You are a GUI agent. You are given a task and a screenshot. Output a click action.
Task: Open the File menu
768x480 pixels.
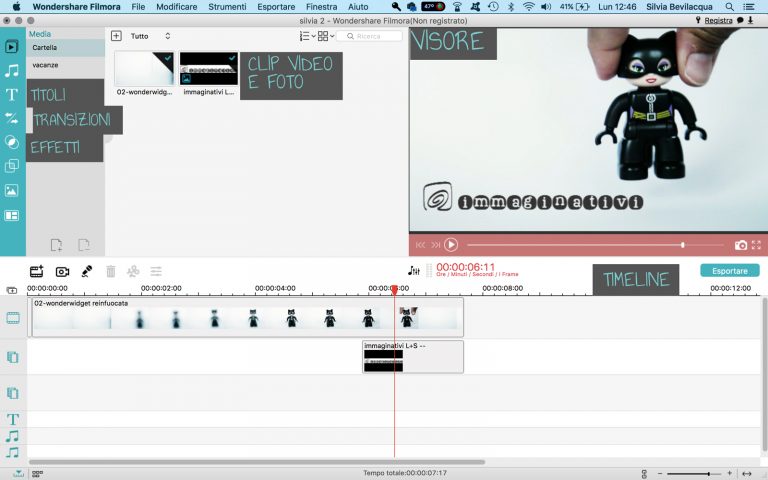point(138,7)
